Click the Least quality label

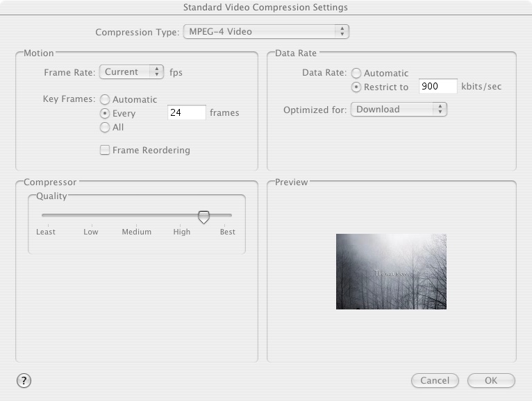[x=46, y=232]
